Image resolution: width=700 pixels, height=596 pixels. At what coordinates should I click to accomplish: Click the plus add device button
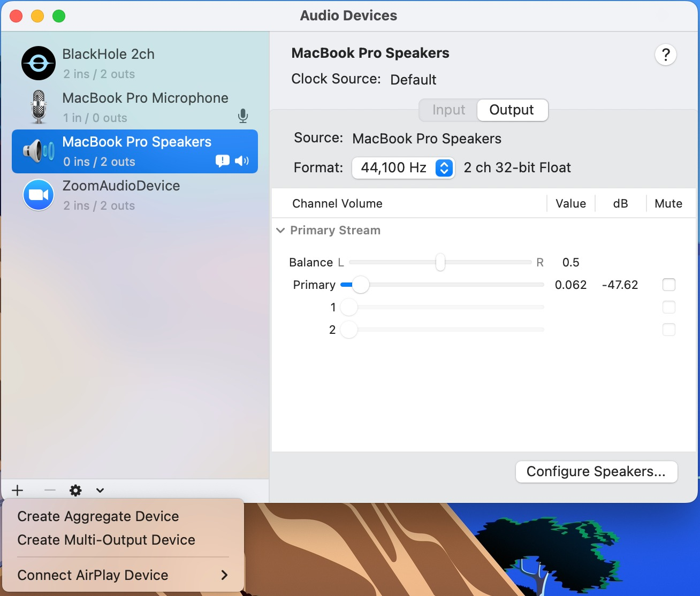[18, 491]
